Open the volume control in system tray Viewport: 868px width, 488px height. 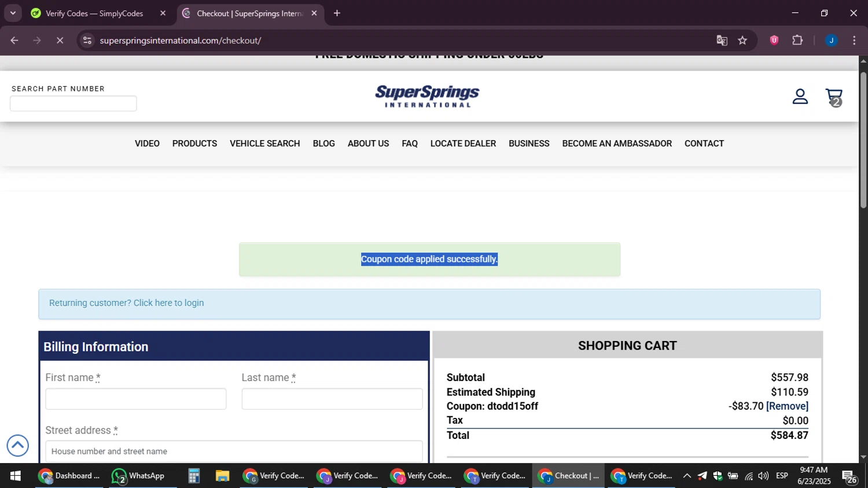click(x=763, y=476)
